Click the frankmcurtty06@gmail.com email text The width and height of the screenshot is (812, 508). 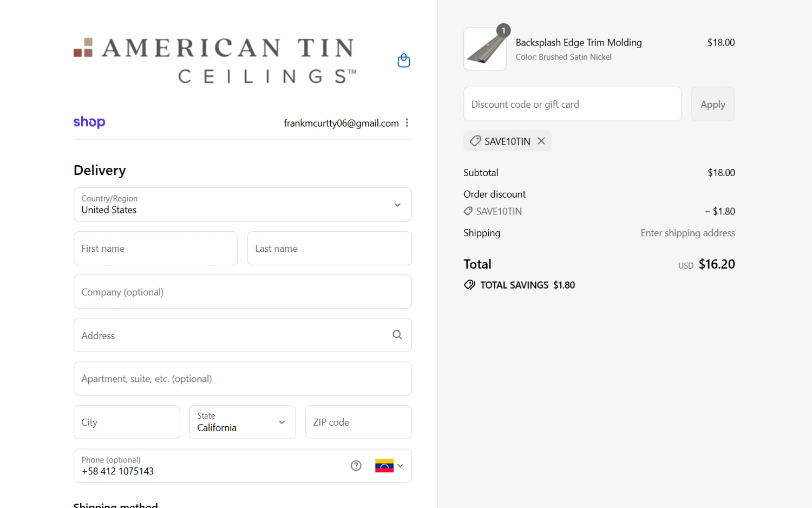coord(341,123)
